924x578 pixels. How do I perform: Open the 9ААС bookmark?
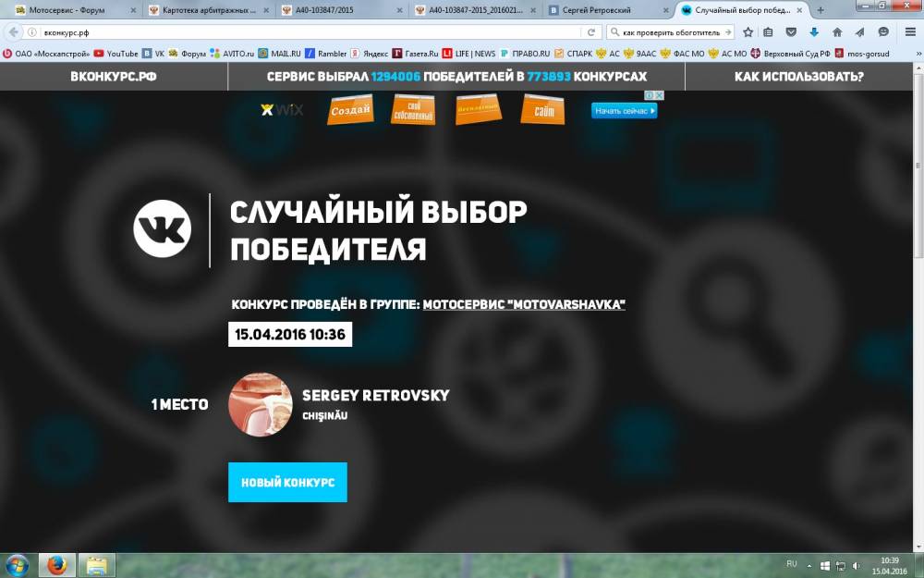coord(639,54)
